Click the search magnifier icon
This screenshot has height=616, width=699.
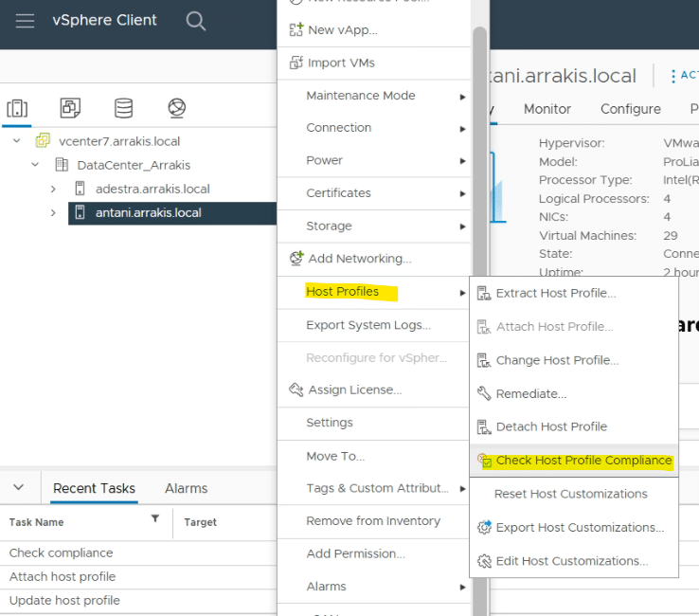point(196,21)
